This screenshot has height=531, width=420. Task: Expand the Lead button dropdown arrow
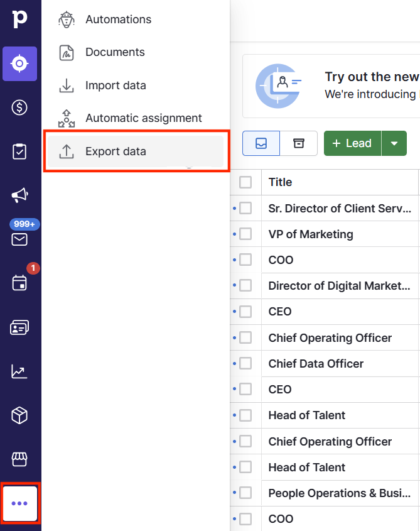pyautogui.click(x=394, y=143)
